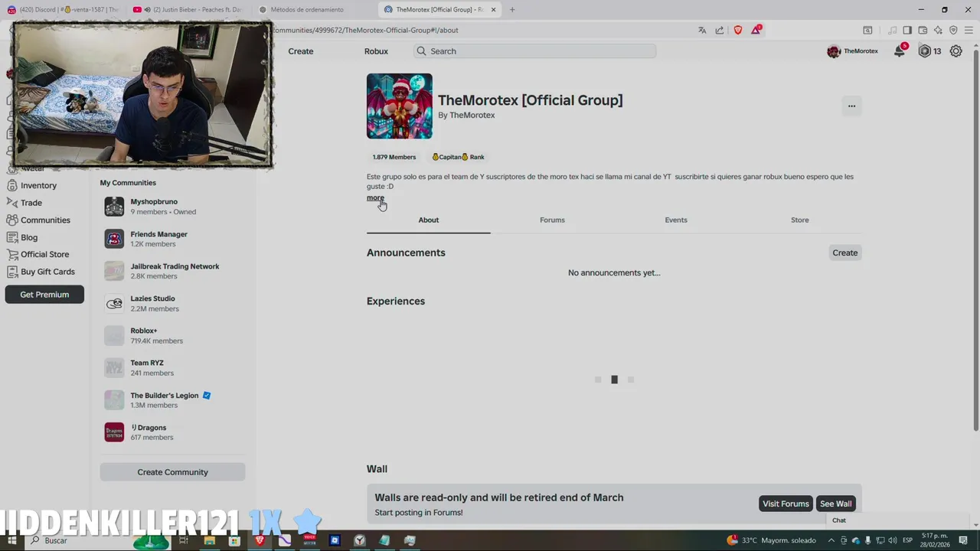Open the Leo AI sparkle icon

(x=939, y=30)
